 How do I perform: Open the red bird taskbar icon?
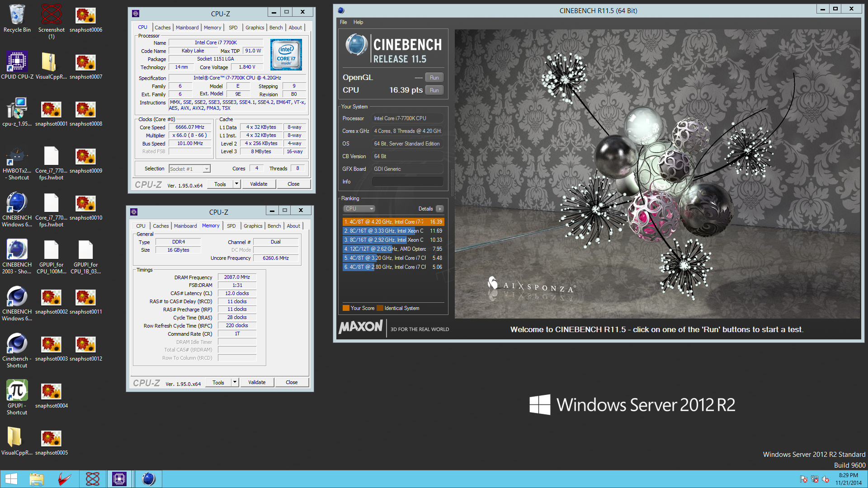coord(64,479)
